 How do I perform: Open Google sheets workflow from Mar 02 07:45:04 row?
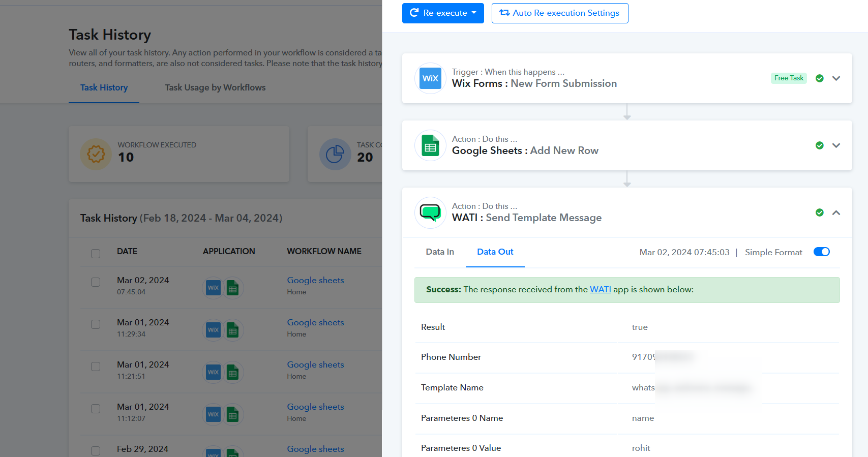[315, 280]
